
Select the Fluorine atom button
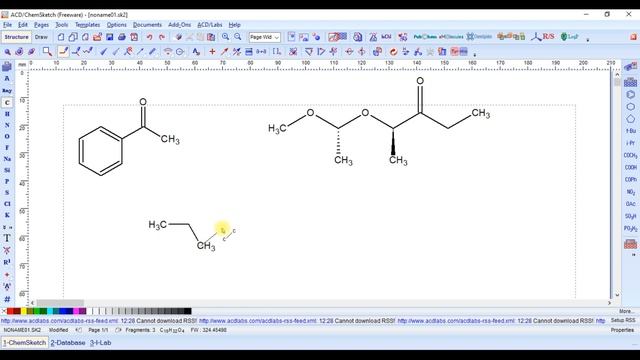(7, 147)
